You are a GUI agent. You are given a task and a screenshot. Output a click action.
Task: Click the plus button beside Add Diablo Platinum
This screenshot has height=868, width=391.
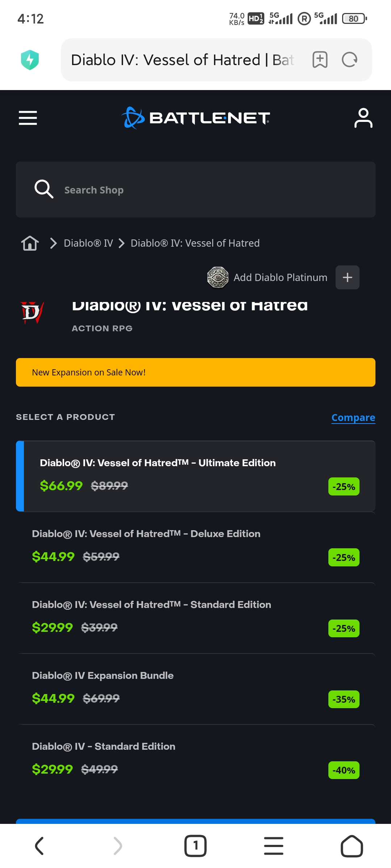[347, 277]
